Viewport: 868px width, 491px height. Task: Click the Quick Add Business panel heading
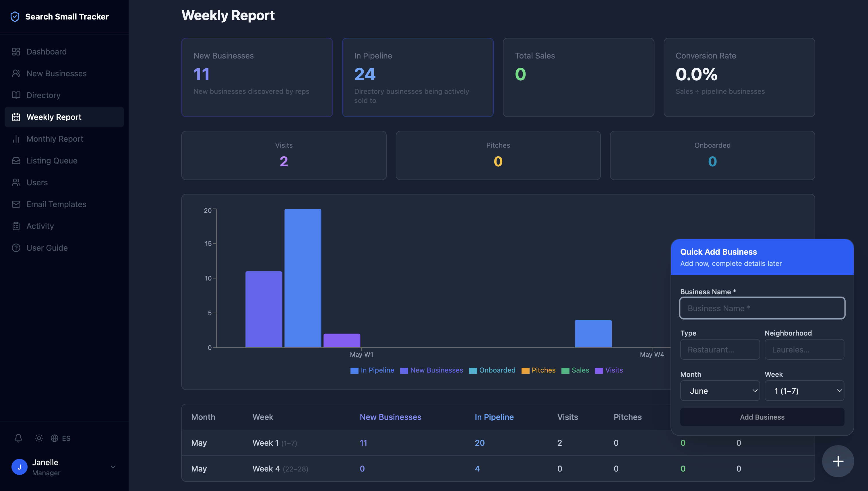718,252
